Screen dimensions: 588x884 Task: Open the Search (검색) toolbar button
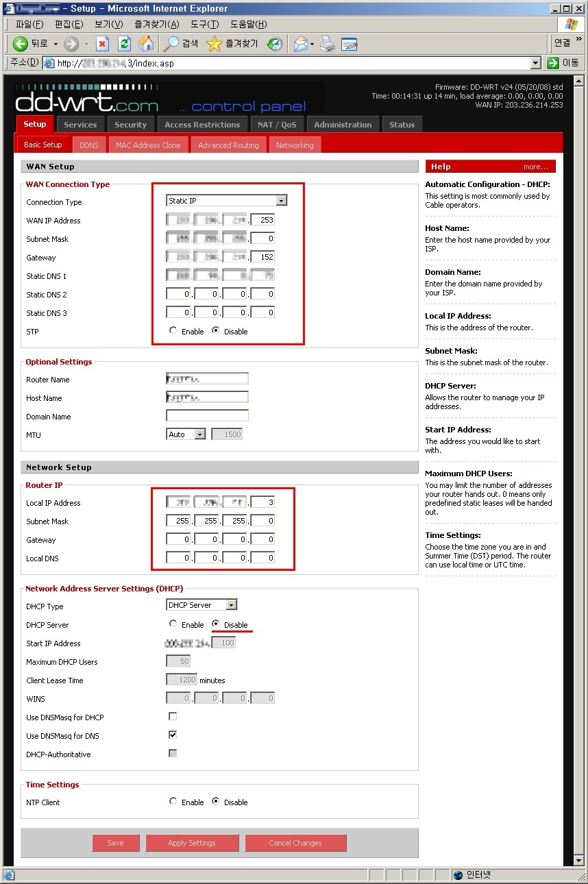[x=181, y=44]
